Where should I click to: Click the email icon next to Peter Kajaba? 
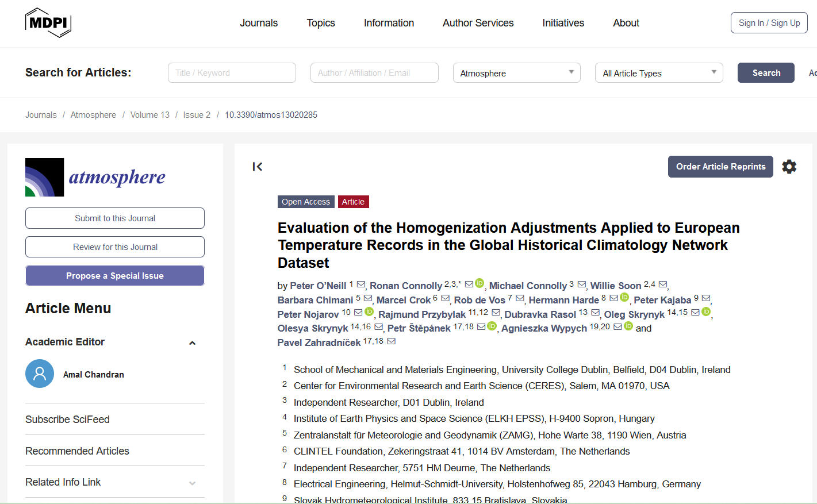point(706,298)
